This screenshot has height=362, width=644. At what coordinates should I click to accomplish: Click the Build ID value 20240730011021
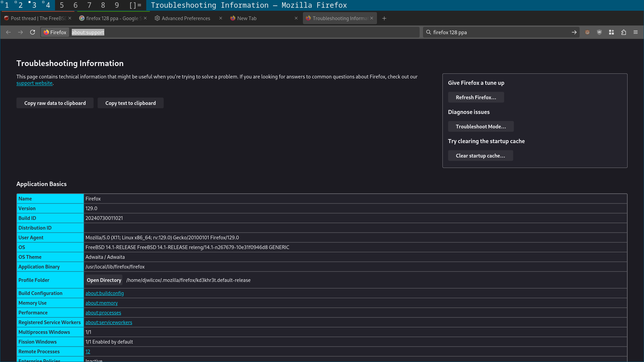click(x=104, y=218)
